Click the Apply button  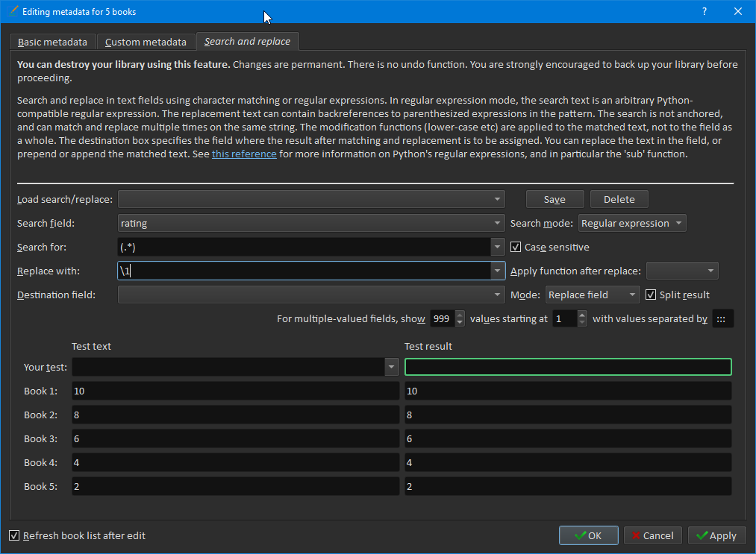point(717,535)
